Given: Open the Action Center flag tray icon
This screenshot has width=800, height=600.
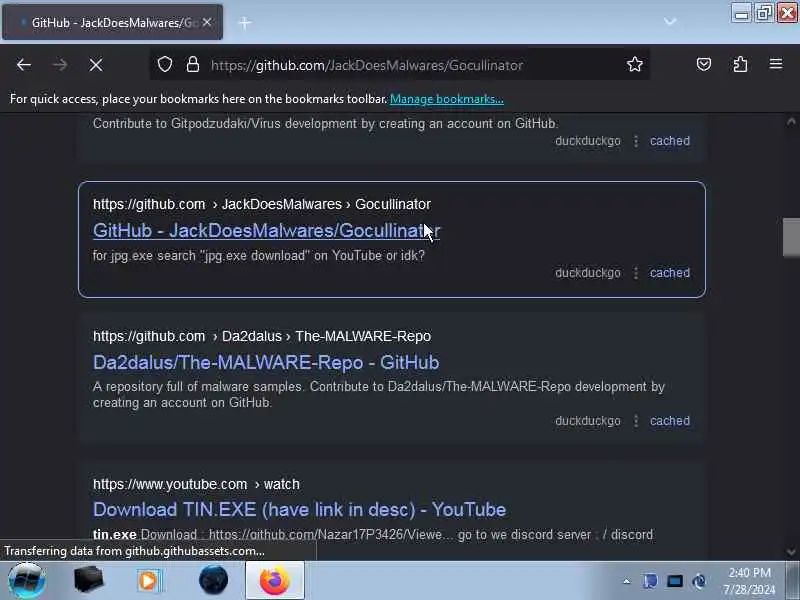Looking at the screenshot, I should click(650, 581).
